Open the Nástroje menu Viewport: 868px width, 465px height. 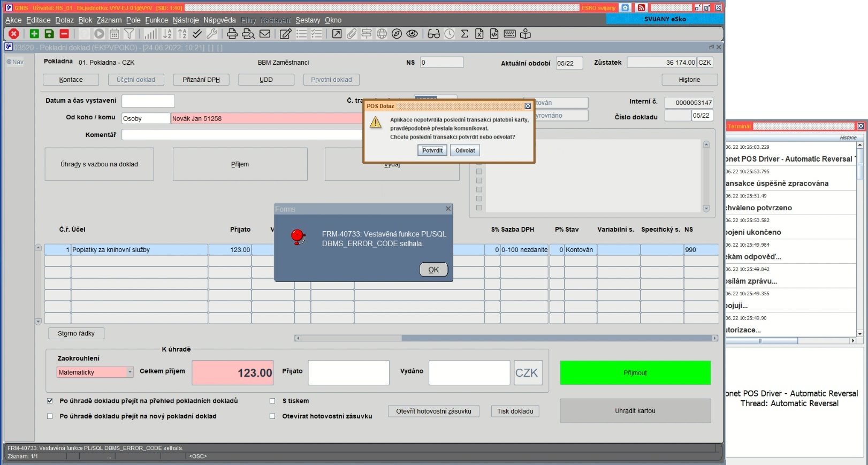pyautogui.click(x=186, y=20)
